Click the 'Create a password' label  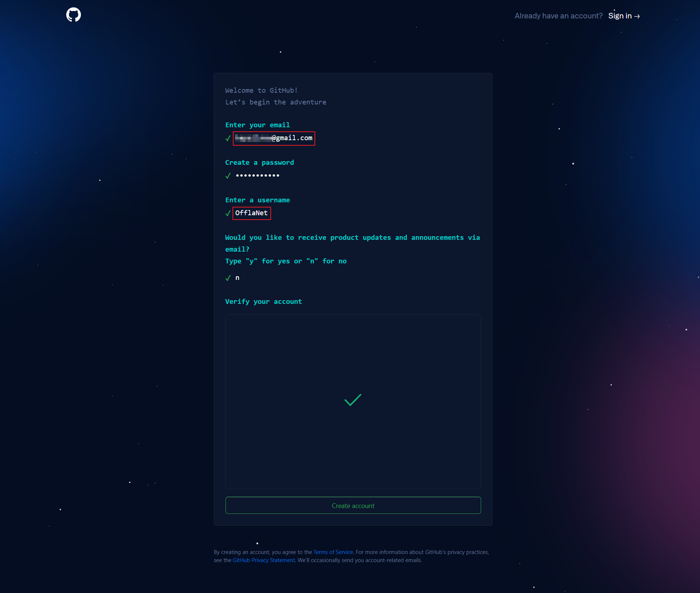[x=260, y=163]
